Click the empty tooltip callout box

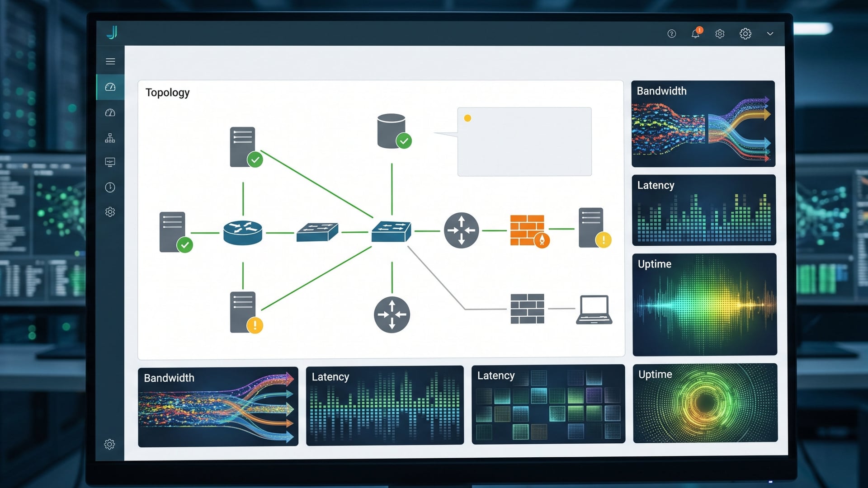524,142
